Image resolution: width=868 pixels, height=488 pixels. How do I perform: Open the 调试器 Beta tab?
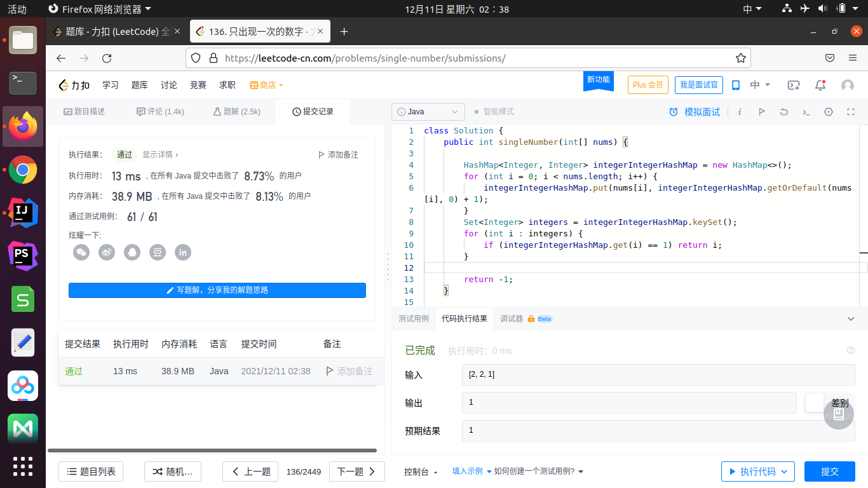(x=526, y=319)
